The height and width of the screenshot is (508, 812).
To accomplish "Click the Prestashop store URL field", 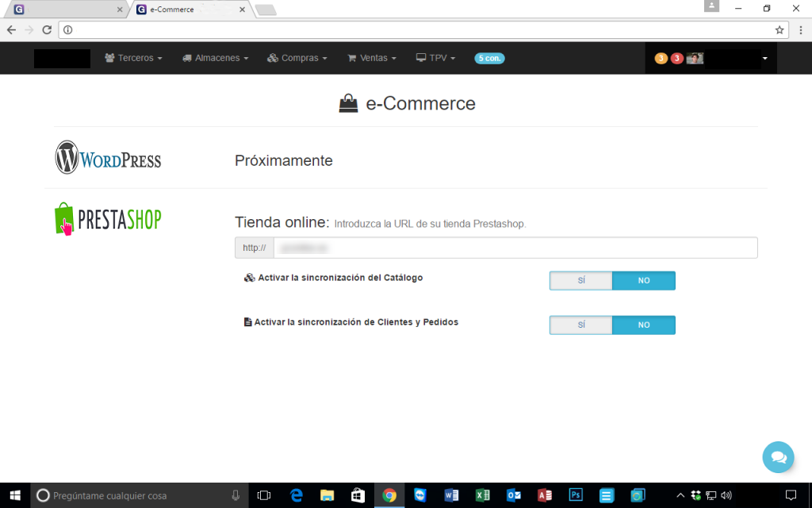I will [x=515, y=248].
